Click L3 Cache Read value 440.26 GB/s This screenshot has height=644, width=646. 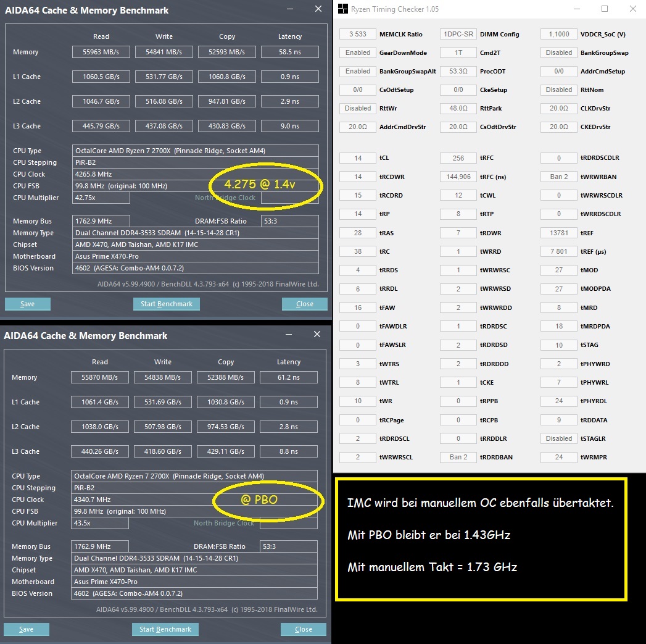pyautogui.click(x=100, y=451)
